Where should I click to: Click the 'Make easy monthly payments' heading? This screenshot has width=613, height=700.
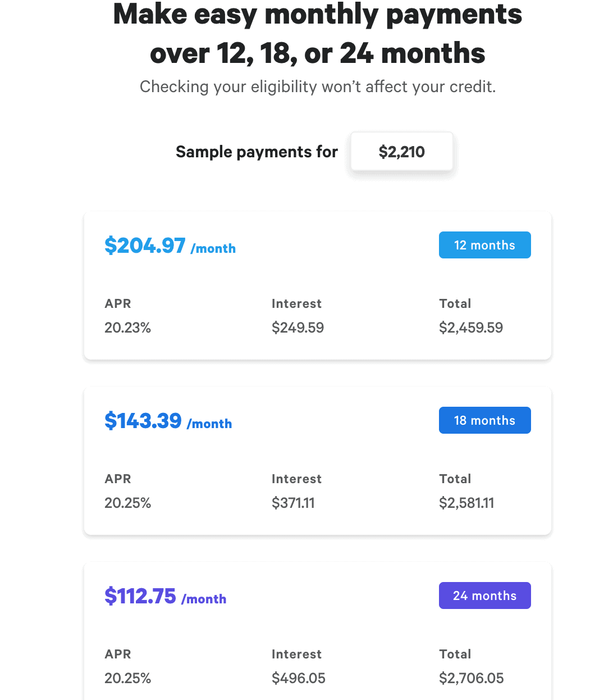tap(317, 15)
